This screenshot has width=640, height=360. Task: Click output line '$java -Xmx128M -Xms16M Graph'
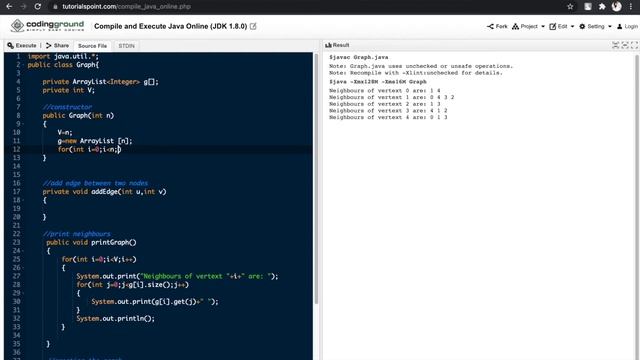pyautogui.click(x=378, y=82)
